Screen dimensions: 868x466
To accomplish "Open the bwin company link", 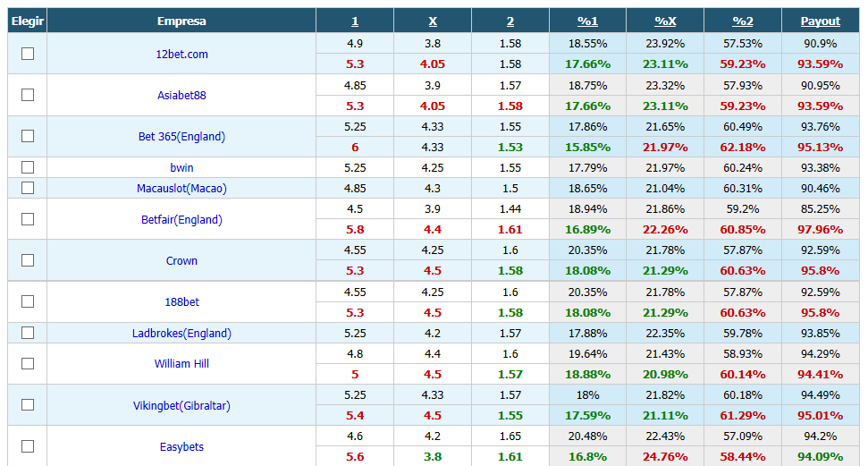I will coord(181,167).
